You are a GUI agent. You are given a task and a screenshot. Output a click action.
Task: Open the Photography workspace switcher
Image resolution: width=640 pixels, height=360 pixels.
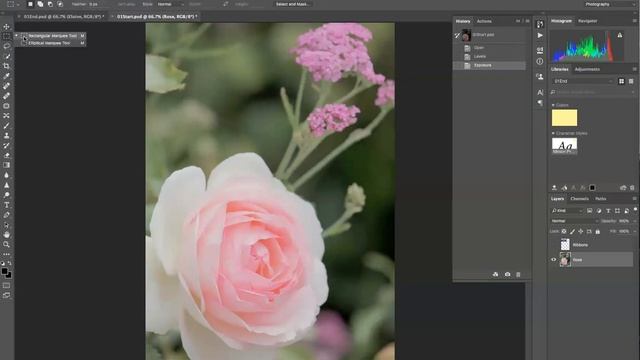(x=610, y=4)
